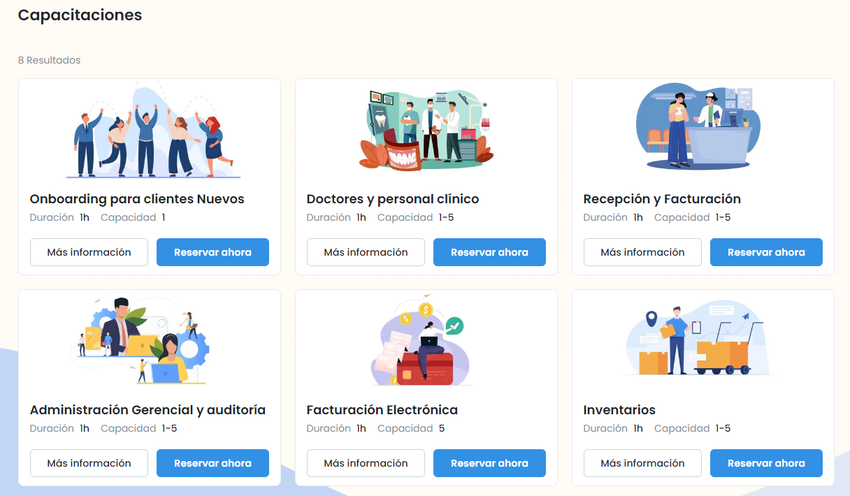This screenshot has height=496, width=850.
Task: Reserve the Administración Gerencial y auditoría session
Action: tap(212, 463)
